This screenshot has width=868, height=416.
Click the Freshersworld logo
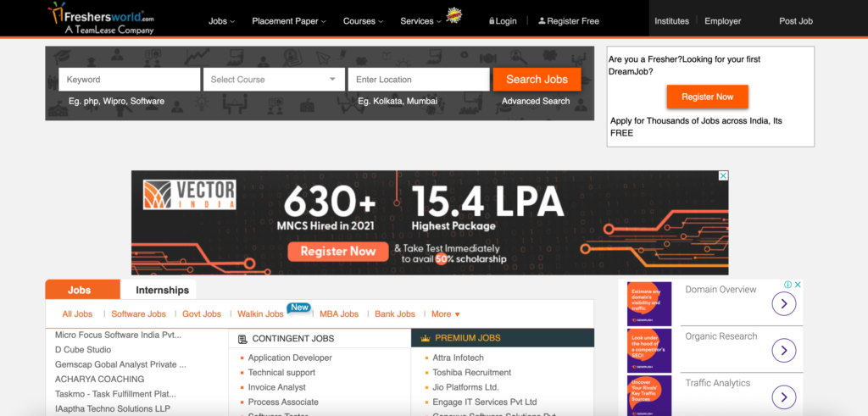coord(101,19)
